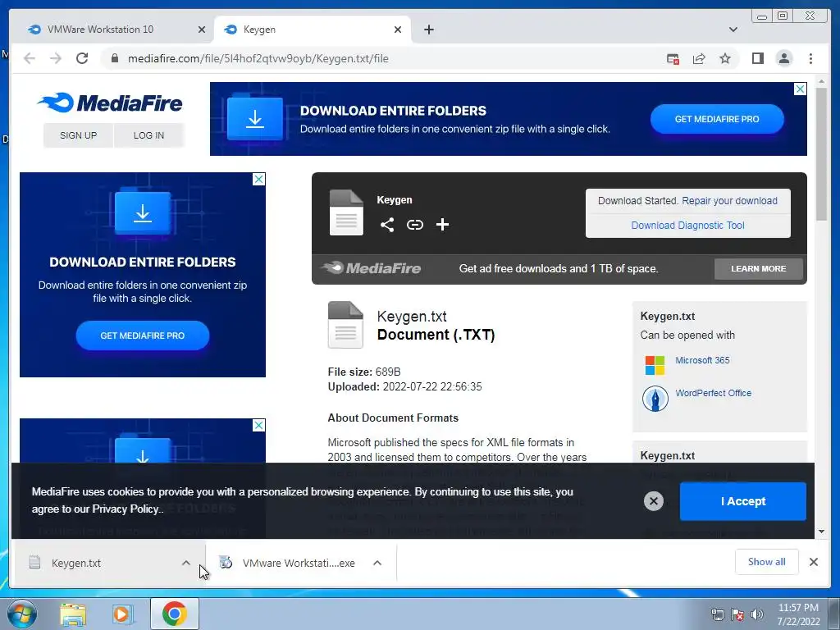Close the top banner ad
The image size is (840, 630).
coord(800,89)
